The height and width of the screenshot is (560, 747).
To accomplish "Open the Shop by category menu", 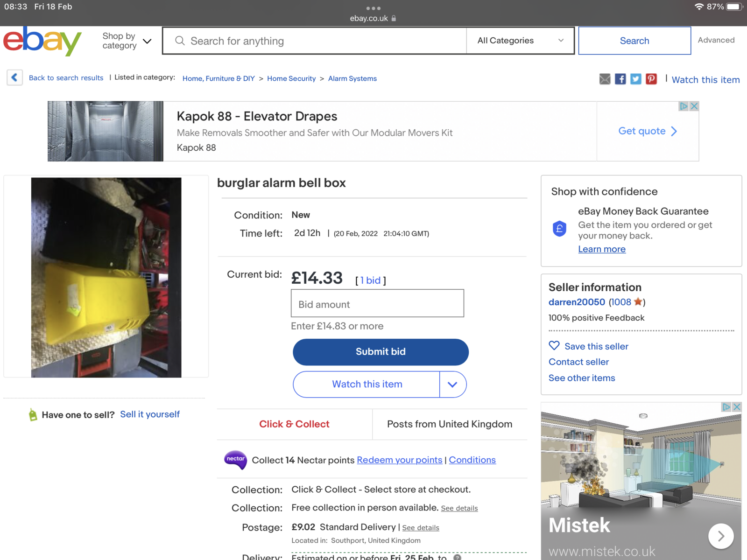I will pyautogui.click(x=127, y=41).
